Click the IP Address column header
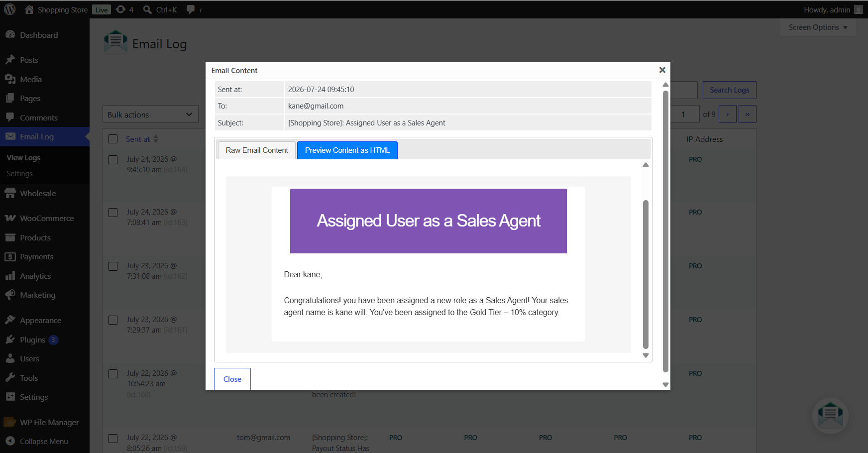Image resolution: width=868 pixels, height=453 pixels. [704, 139]
